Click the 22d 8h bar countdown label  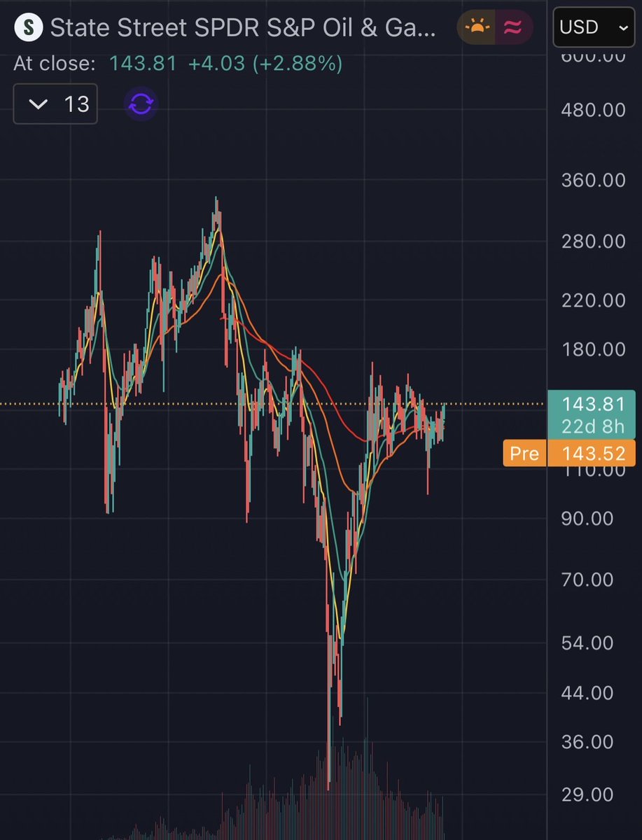click(x=594, y=427)
